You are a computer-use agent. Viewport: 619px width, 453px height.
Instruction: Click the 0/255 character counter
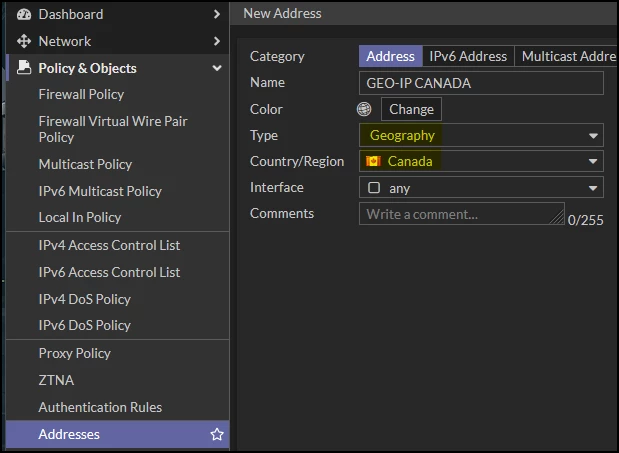pyautogui.click(x=585, y=220)
